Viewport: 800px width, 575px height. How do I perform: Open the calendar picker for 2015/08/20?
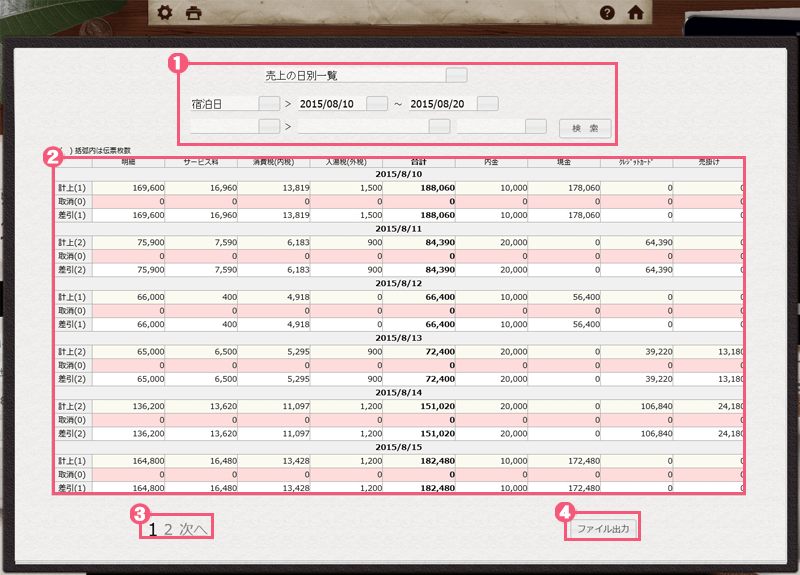pyautogui.click(x=488, y=104)
